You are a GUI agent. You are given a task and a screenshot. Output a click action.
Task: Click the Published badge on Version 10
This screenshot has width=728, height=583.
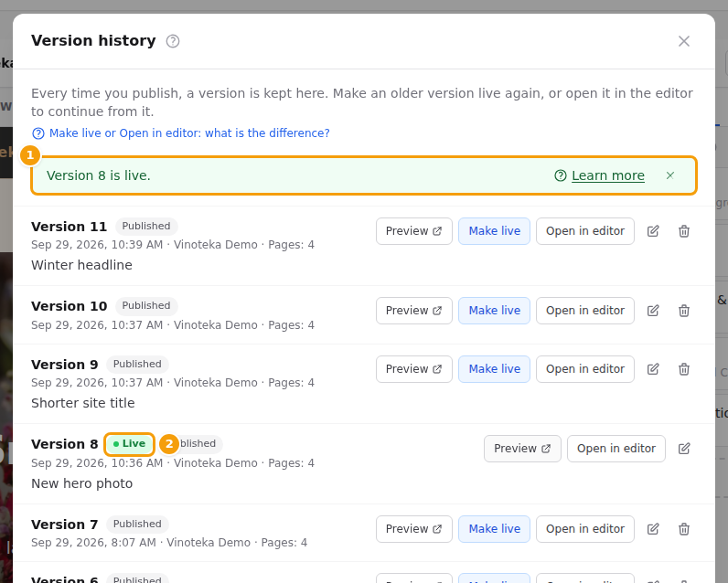click(146, 306)
